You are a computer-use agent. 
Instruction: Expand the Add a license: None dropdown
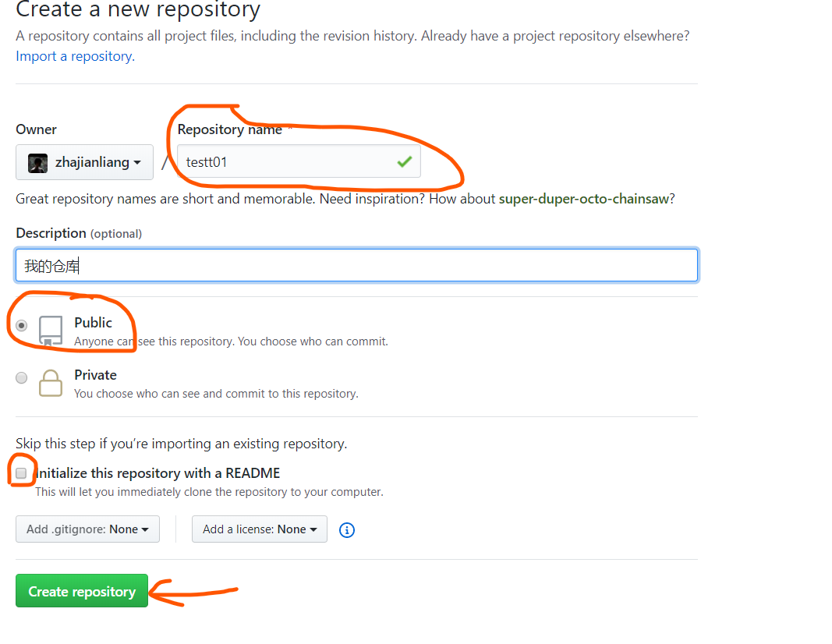(x=260, y=529)
